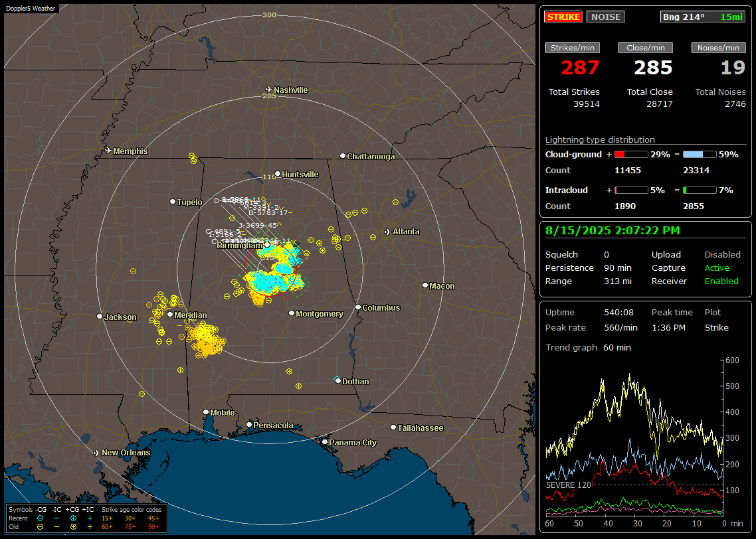This screenshot has height=539, width=756.
Task: Click the date and time 8/15/2025 2:07:22 PM
Action: [613, 230]
